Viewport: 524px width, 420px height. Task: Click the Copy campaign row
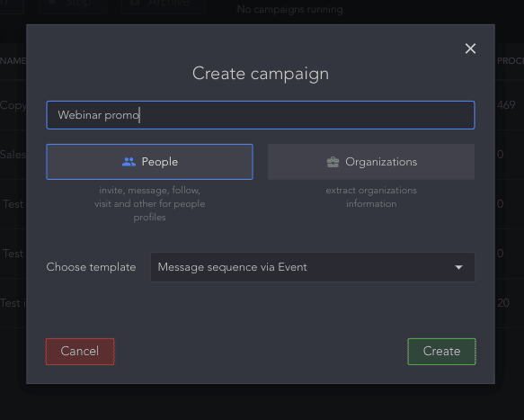pyautogui.click(x=13, y=105)
